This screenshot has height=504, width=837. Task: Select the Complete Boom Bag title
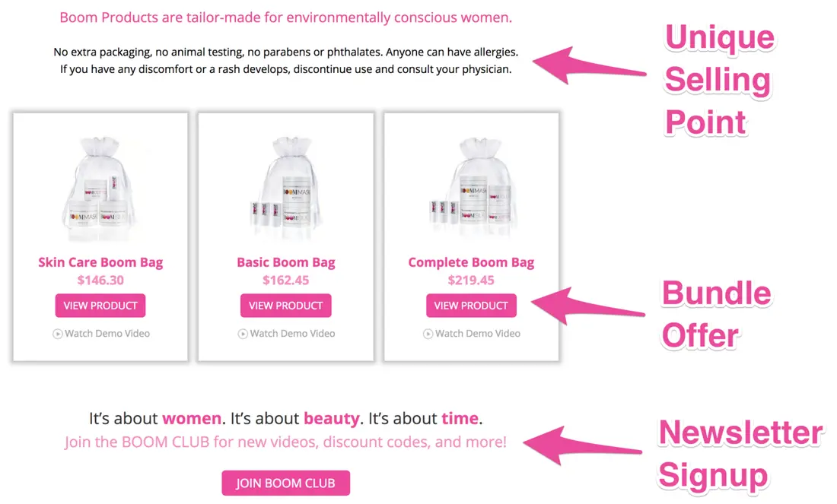(x=471, y=262)
